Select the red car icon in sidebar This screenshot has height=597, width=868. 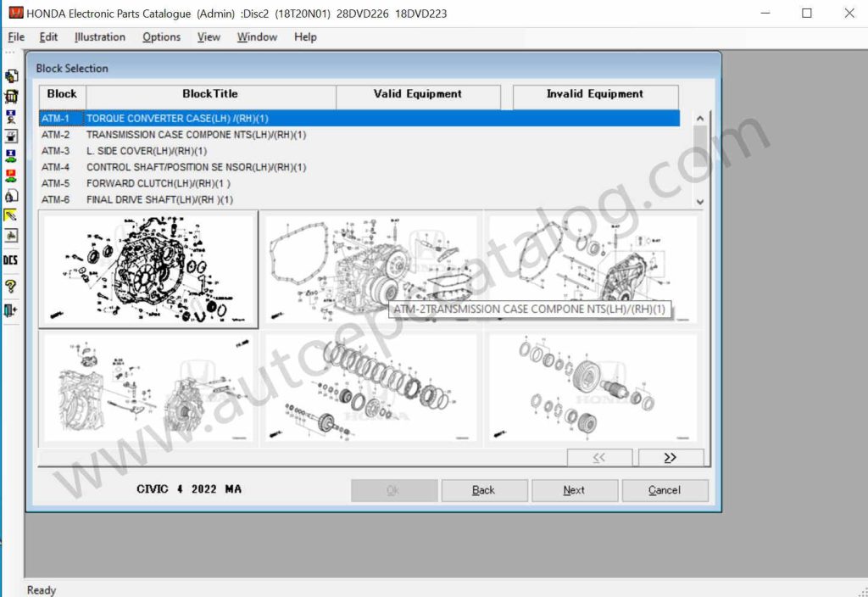(x=11, y=177)
